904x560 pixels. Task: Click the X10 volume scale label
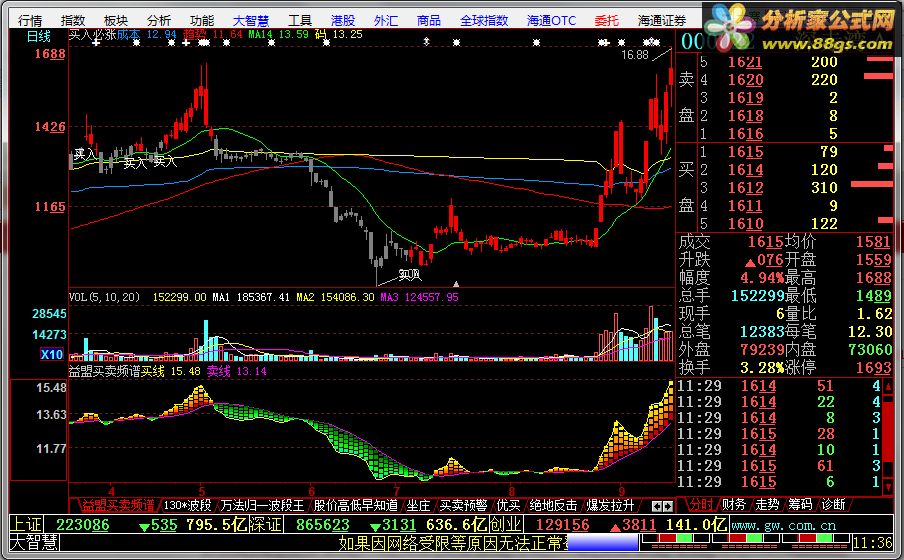(52, 354)
